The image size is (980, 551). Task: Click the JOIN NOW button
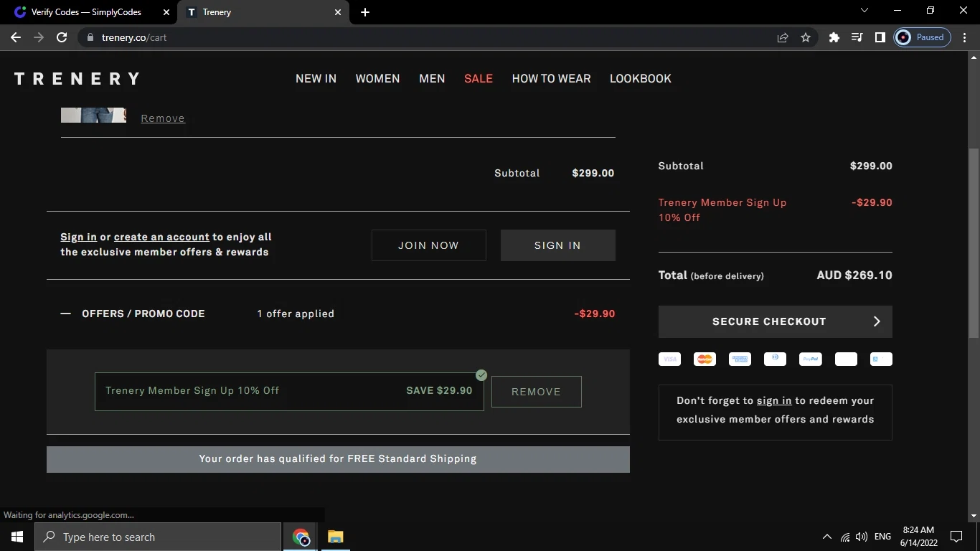[x=428, y=245]
